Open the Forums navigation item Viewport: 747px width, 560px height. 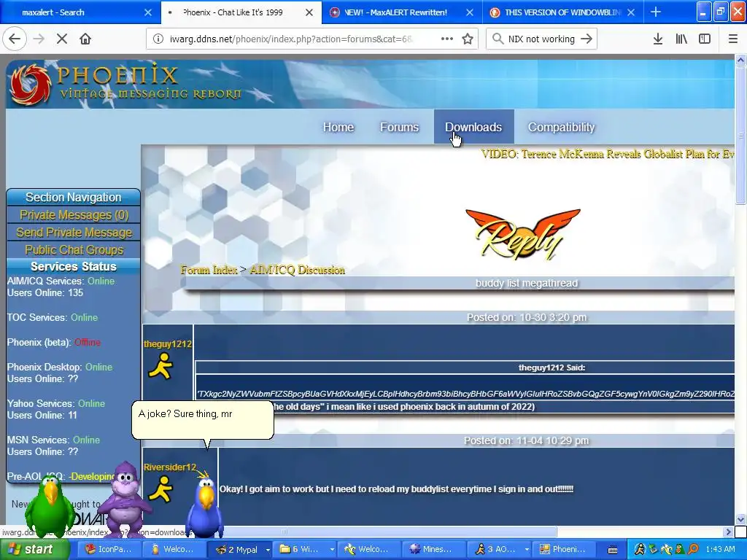[399, 127]
